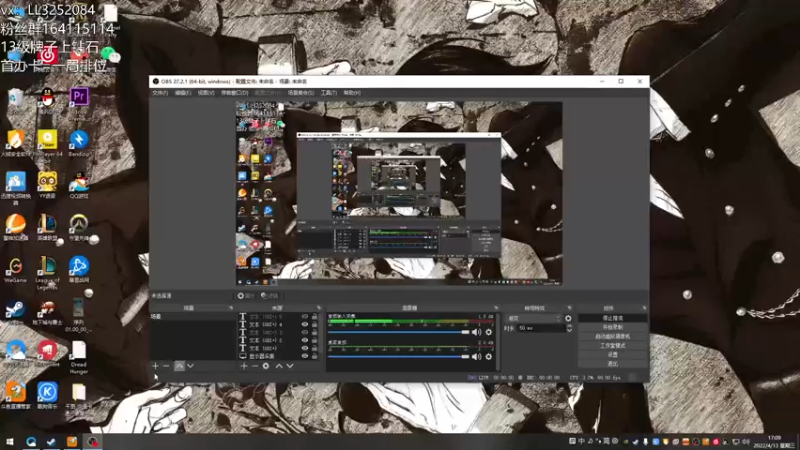This screenshot has height=450, width=800.
Task: Pop out the 场景 dock via header icon
Action: click(x=231, y=308)
